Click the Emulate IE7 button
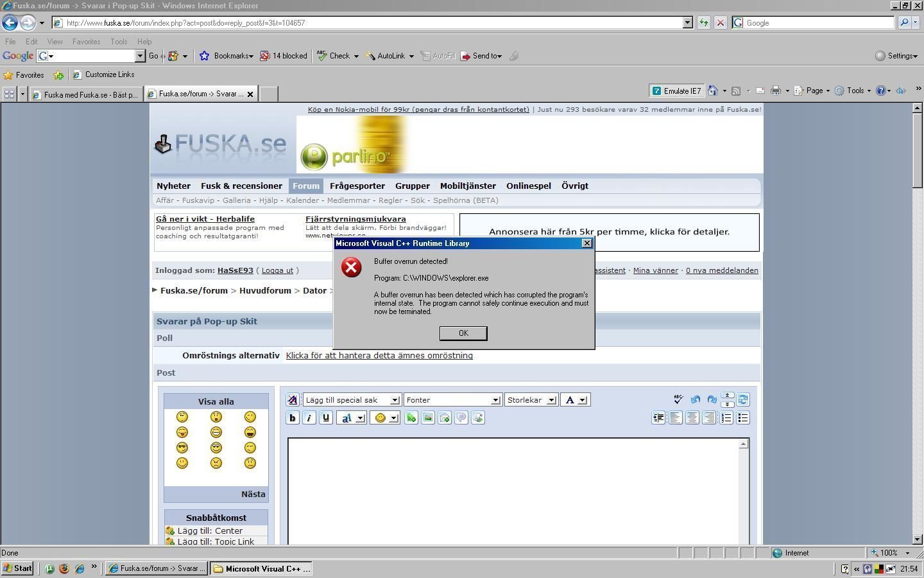This screenshot has width=924, height=578. tap(676, 91)
